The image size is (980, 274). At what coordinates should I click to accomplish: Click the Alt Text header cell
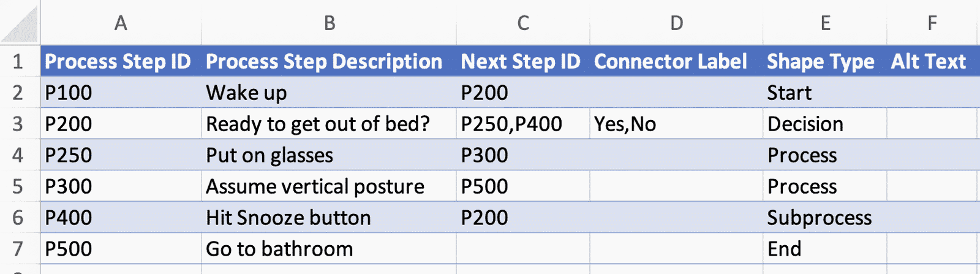click(929, 61)
